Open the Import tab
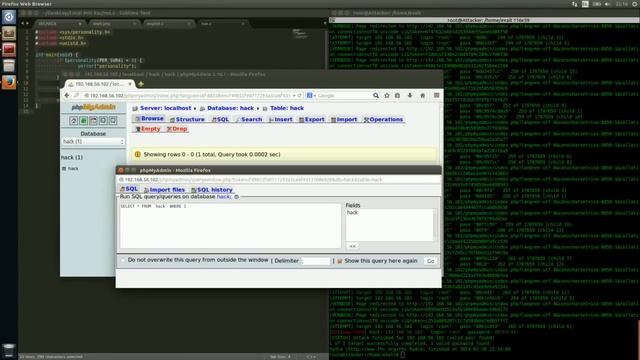This screenshot has width=640, height=360. [x=344, y=119]
